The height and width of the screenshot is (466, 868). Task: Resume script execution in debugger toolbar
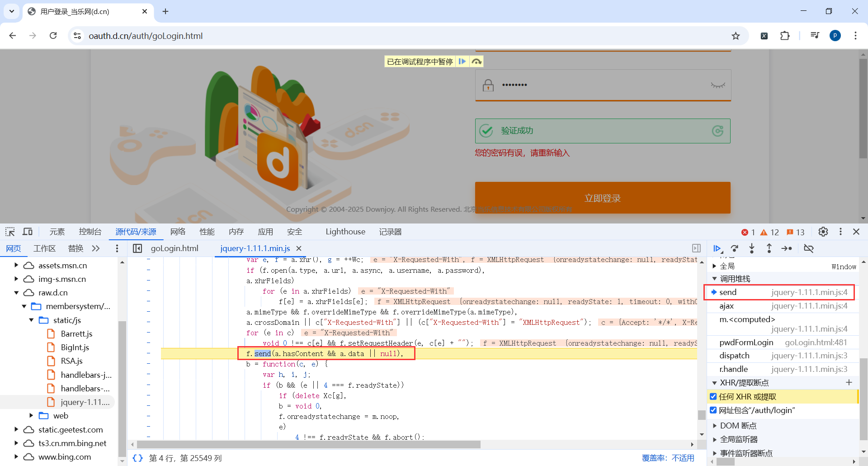(717, 248)
